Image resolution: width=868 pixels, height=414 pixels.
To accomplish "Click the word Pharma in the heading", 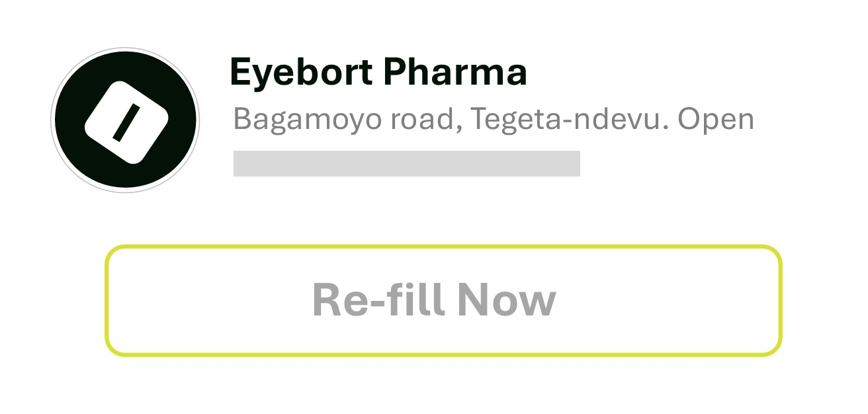I will click(455, 72).
